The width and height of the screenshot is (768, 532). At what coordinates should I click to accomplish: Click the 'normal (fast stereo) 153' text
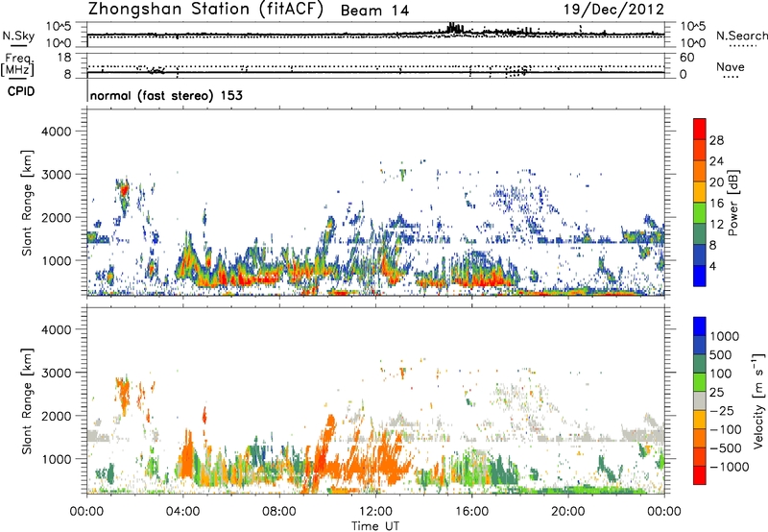(166, 95)
